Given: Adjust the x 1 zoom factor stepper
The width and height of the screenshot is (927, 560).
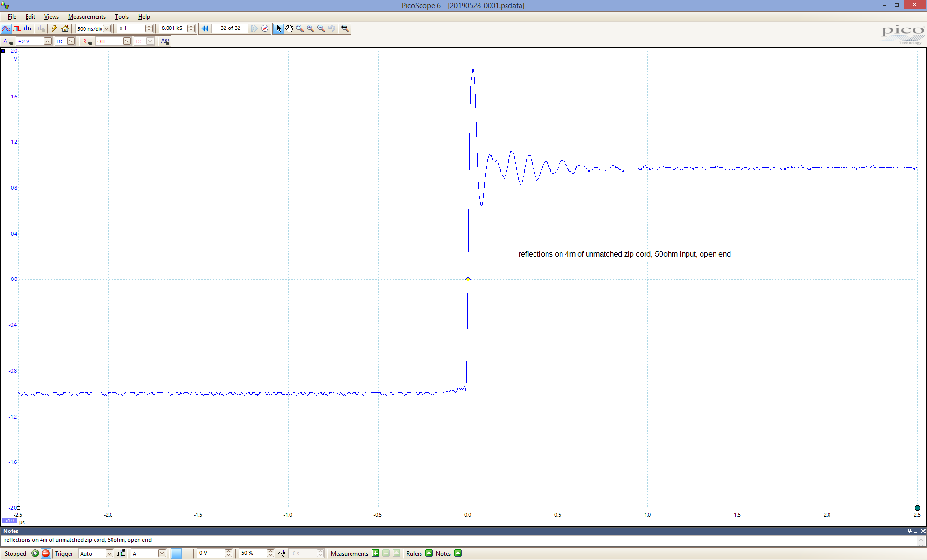Looking at the screenshot, I should pos(149,28).
